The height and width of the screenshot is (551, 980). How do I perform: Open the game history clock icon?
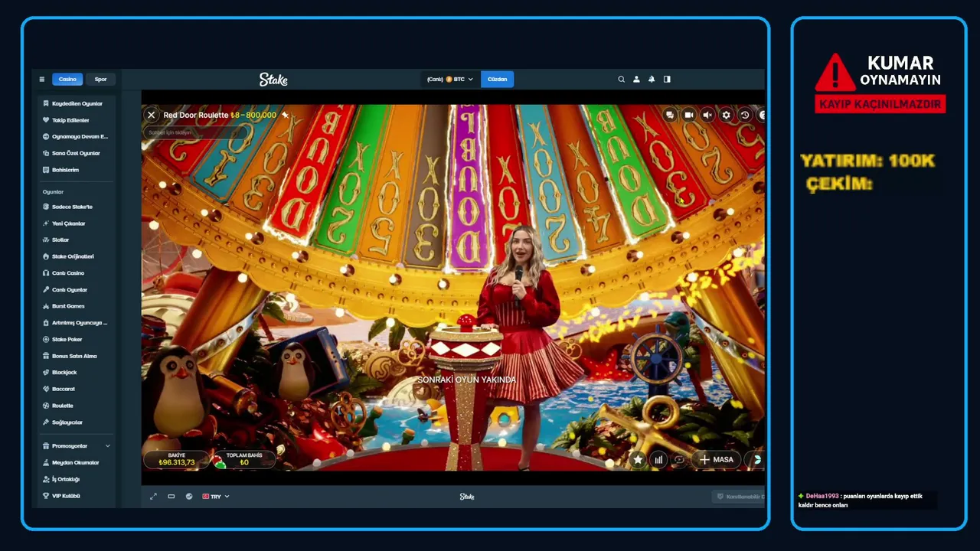744,115
